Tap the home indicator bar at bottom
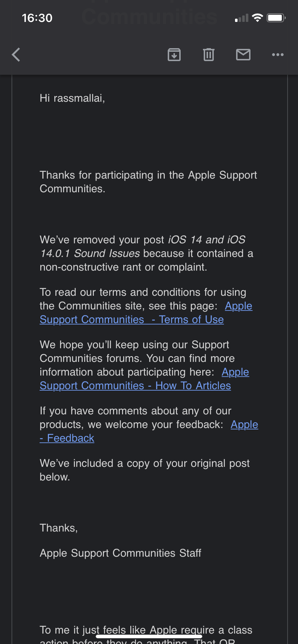 click(149, 636)
